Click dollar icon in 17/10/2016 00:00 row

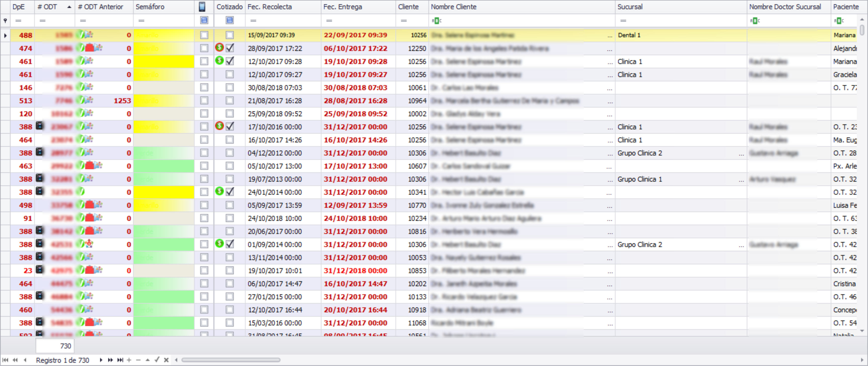[219, 126]
